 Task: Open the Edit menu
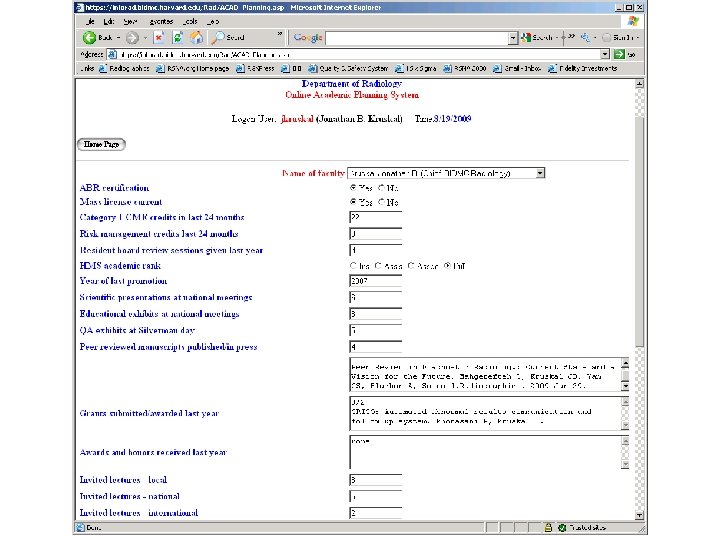click(109, 21)
